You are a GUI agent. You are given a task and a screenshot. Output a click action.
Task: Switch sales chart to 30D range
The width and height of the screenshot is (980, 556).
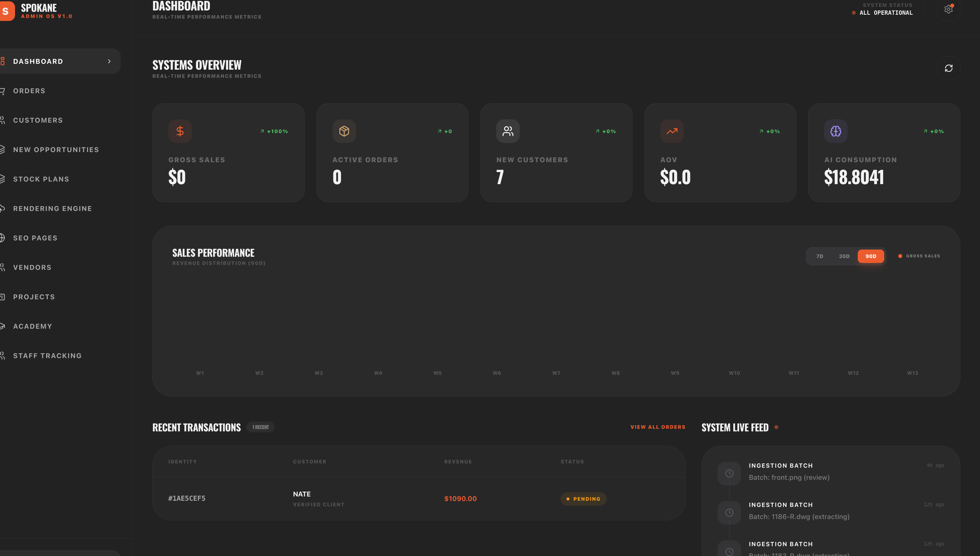(x=844, y=256)
